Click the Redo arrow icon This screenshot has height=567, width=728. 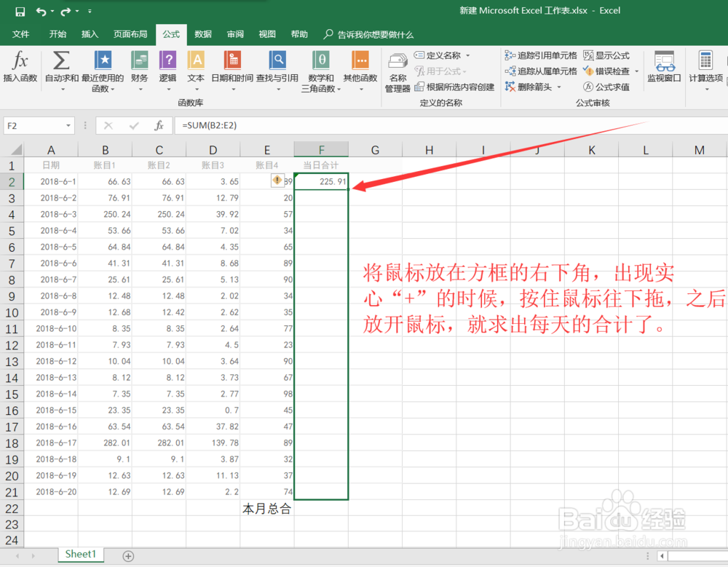(x=66, y=12)
